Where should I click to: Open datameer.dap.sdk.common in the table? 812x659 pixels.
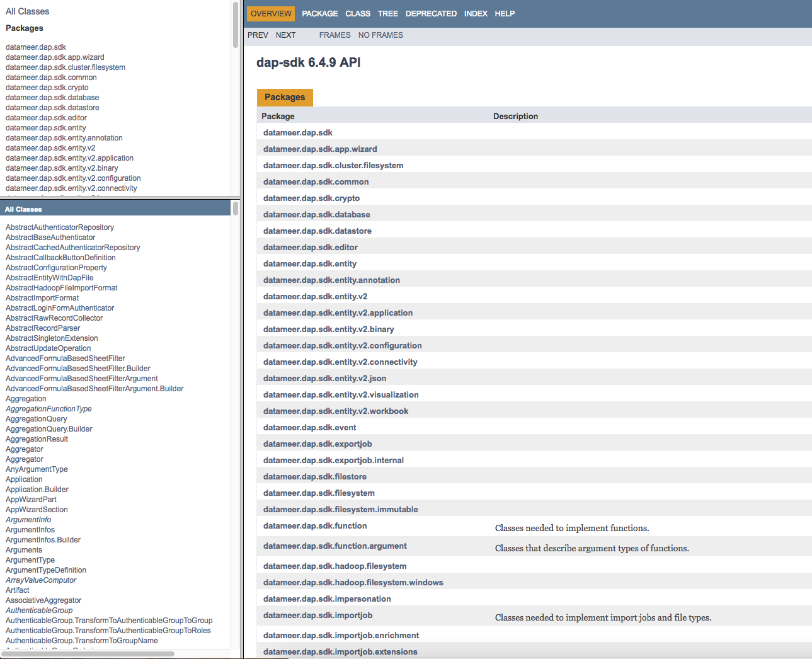coord(316,182)
